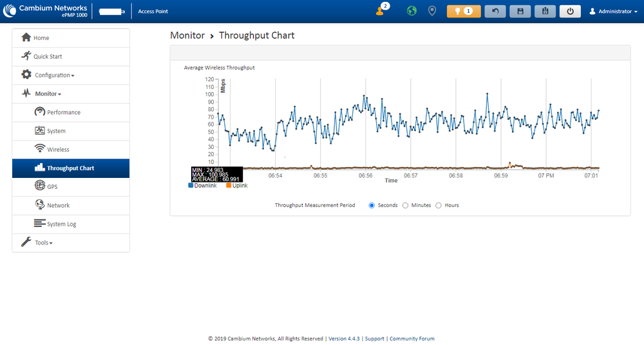
Task: Click the Support link in footer
Action: pos(375,339)
